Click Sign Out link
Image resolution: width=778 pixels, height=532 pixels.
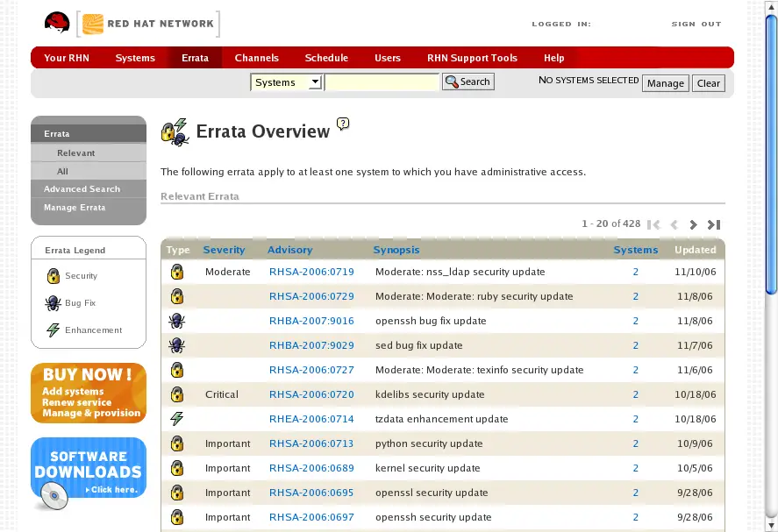(696, 25)
